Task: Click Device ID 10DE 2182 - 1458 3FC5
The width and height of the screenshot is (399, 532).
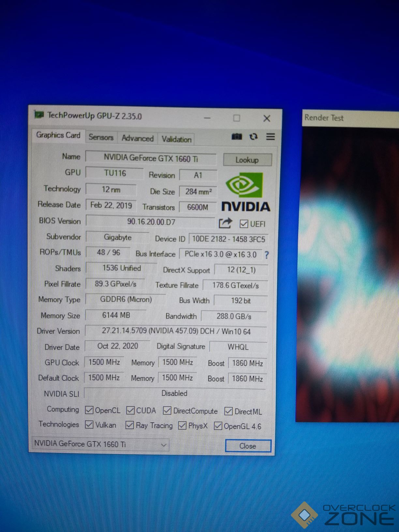Action: click(229, 239)
